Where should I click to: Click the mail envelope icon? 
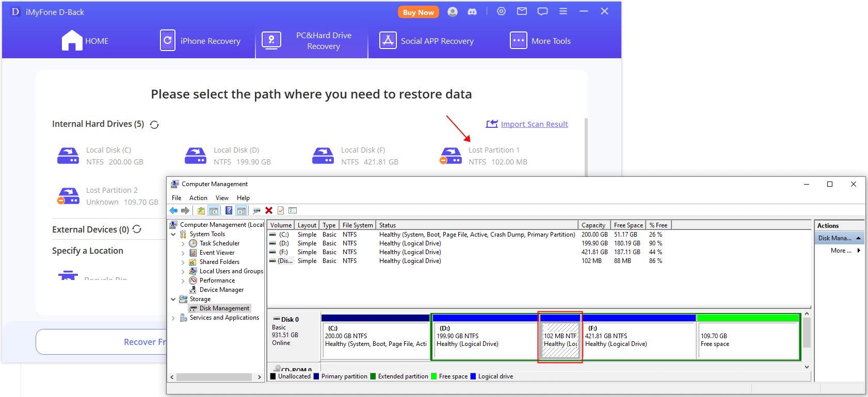(x=522, y=11)
